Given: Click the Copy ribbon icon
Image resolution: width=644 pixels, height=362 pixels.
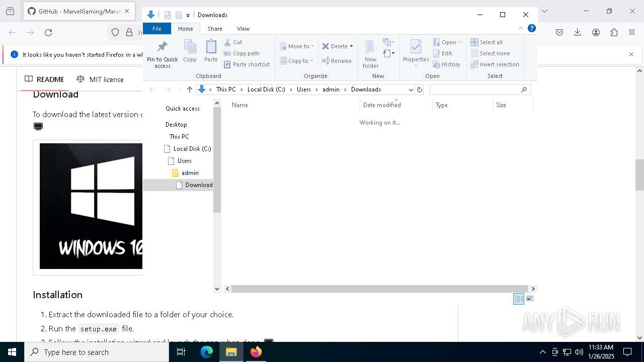Looking at the screenshot, I should pyautogui.click(x=190, y=51).
